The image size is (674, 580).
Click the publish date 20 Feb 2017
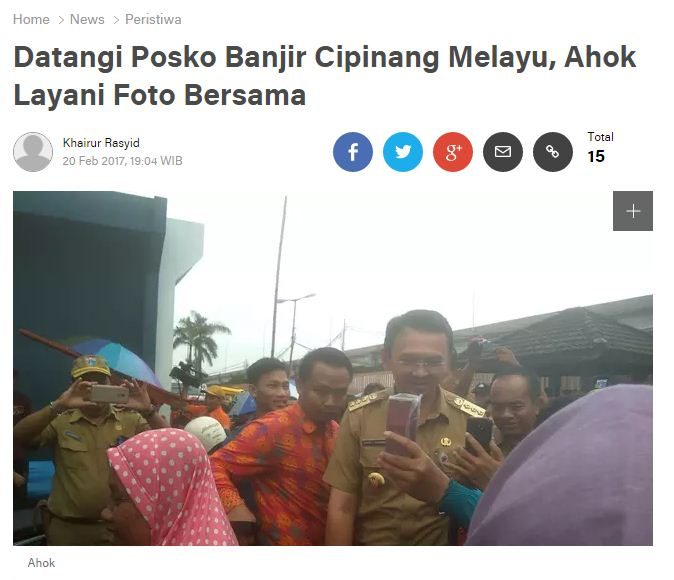coord(94,161)
